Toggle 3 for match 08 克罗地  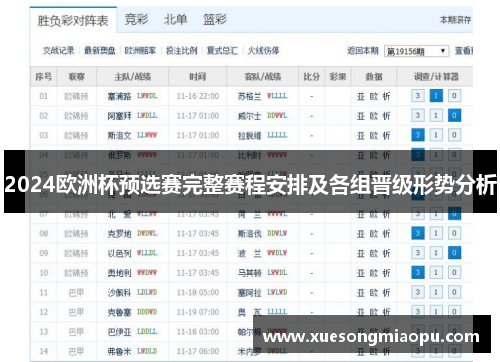point(418,233)
